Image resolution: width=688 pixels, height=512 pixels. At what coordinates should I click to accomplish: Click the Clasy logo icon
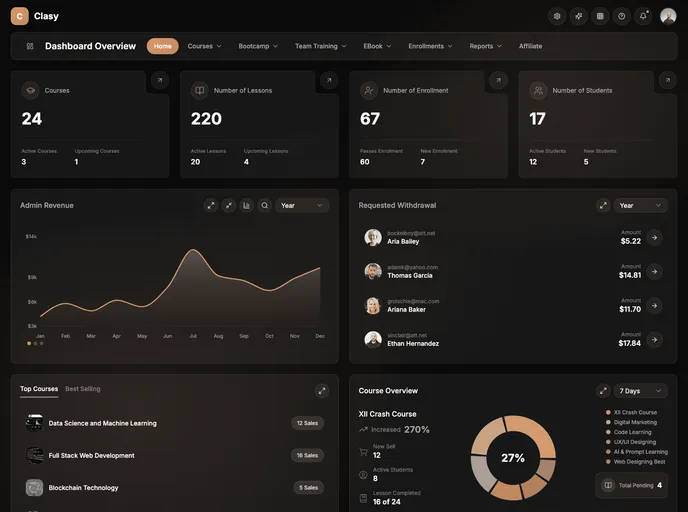click(x=19, y=16)
